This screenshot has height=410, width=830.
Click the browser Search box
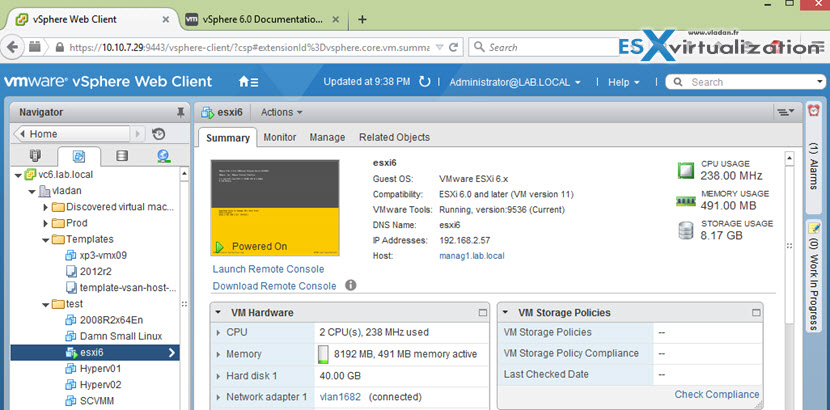(x=543, y=47)
